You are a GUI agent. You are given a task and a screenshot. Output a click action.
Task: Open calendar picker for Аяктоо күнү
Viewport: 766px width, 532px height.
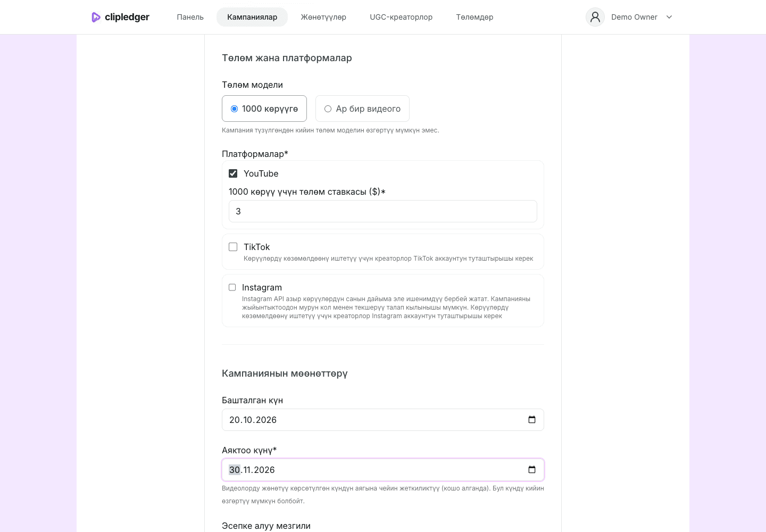531,470
